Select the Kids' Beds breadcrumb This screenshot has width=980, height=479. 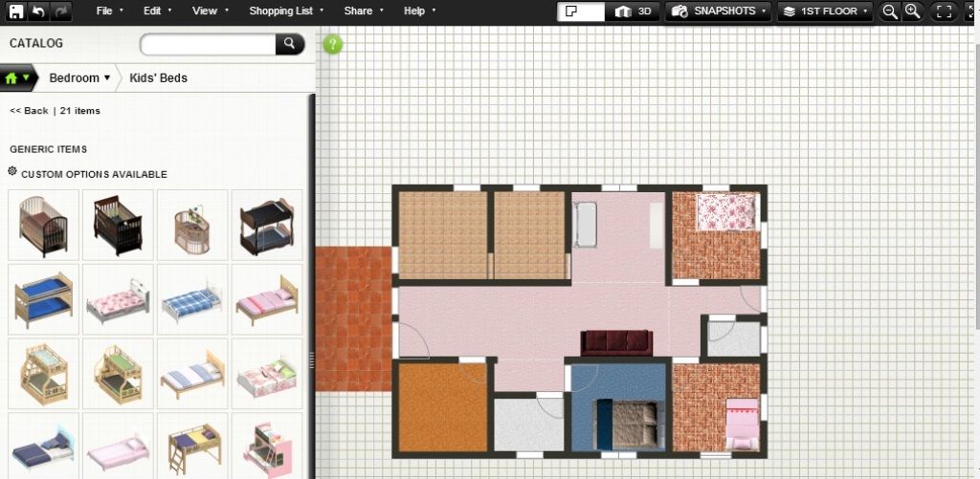158,78
